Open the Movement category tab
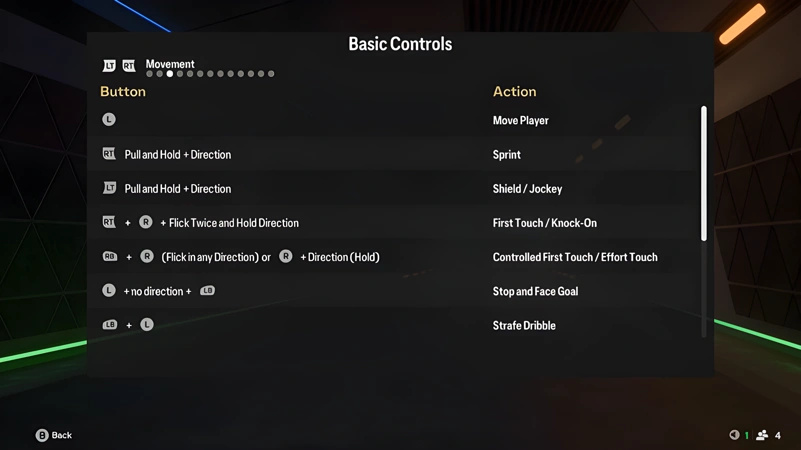 170,64
